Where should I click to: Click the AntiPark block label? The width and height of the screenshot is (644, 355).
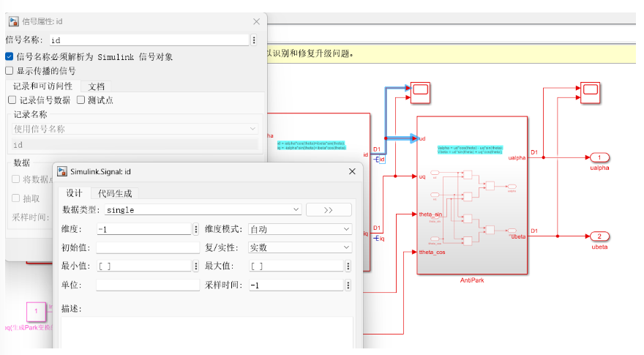(x=472, y=280)
